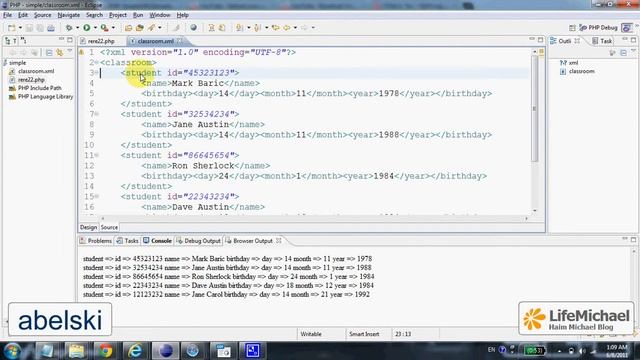Click the Eclipse icon in taskbar
Image resolution: width=640 pixels, height=360 pixels.
(x=165, y=351)
